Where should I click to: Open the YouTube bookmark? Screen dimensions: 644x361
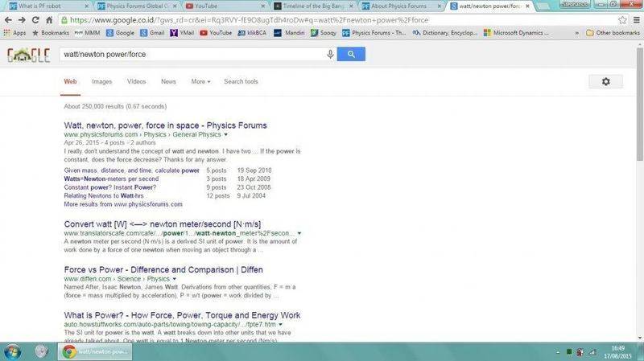click(216, 33)
